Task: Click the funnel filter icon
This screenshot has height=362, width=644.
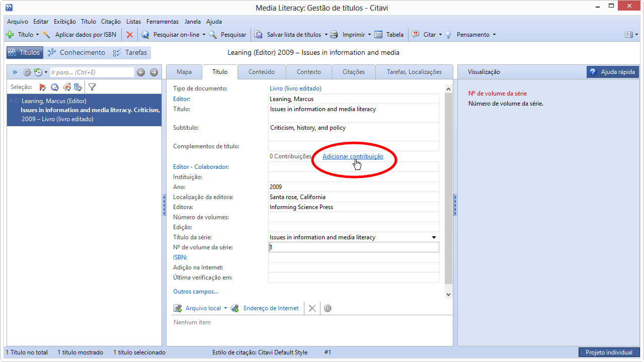Action: pyautogui.click(x=92, y=87)
